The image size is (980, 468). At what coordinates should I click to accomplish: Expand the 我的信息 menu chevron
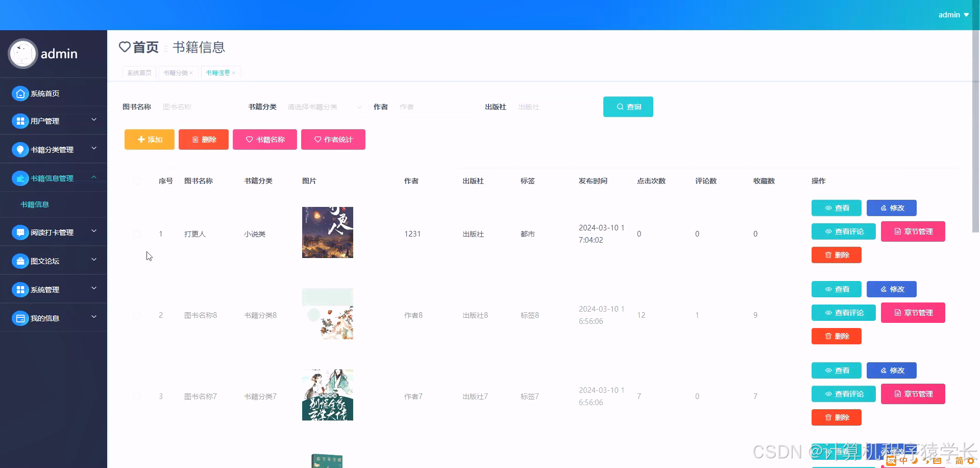pos(94,317)
